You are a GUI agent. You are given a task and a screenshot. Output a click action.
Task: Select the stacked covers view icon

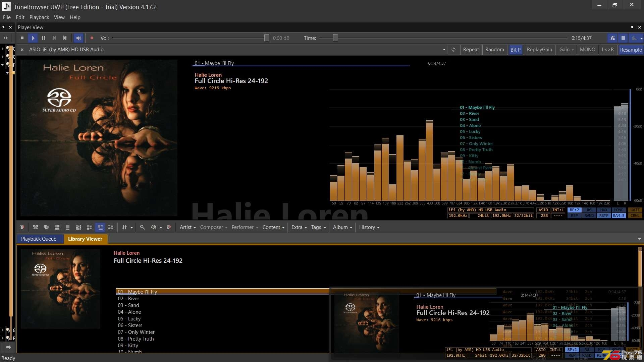(x=46, y=227)
